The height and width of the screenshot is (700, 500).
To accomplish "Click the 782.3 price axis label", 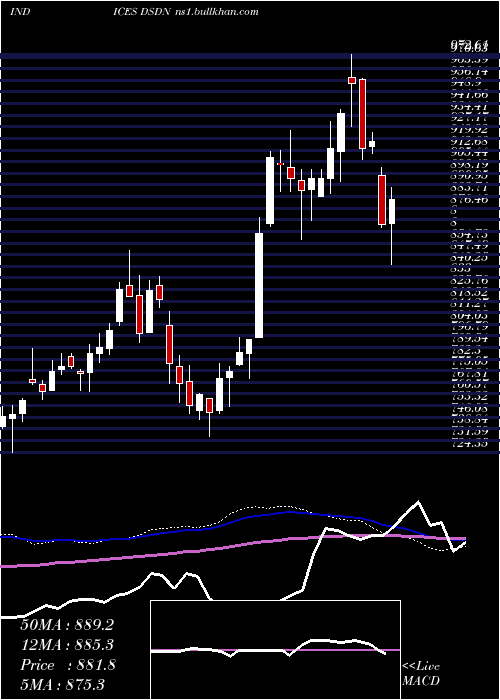I will [x=467, y=351].
